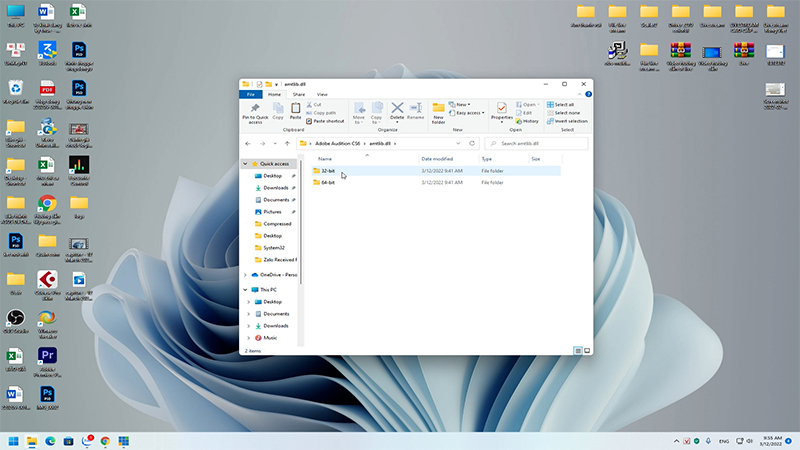Screen dimensions: 800x450
Task: Open the Share ribbon tab
Action: pos(299,94)
